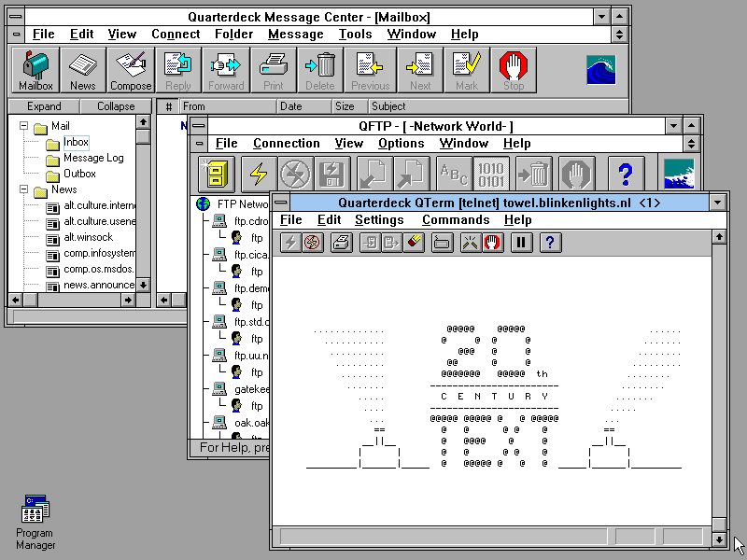
Task: Click the Delete trash icon in Message Center
Action: coord(320,70)
